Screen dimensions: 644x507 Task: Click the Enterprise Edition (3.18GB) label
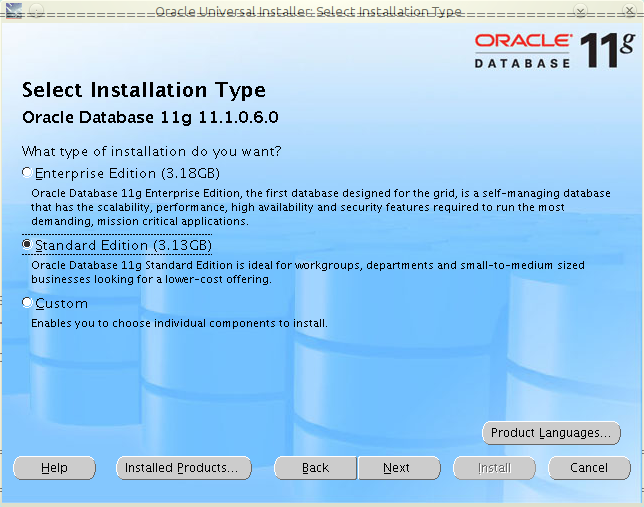(127, 173)
